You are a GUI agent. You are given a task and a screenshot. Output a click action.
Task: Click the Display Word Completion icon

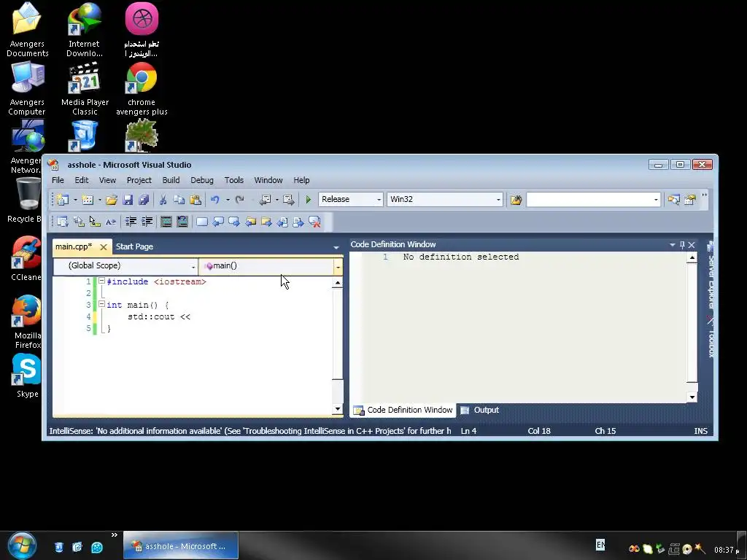pos(111,222)
